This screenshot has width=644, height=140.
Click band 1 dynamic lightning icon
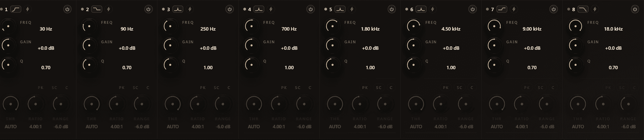click(x=27, y=9)
